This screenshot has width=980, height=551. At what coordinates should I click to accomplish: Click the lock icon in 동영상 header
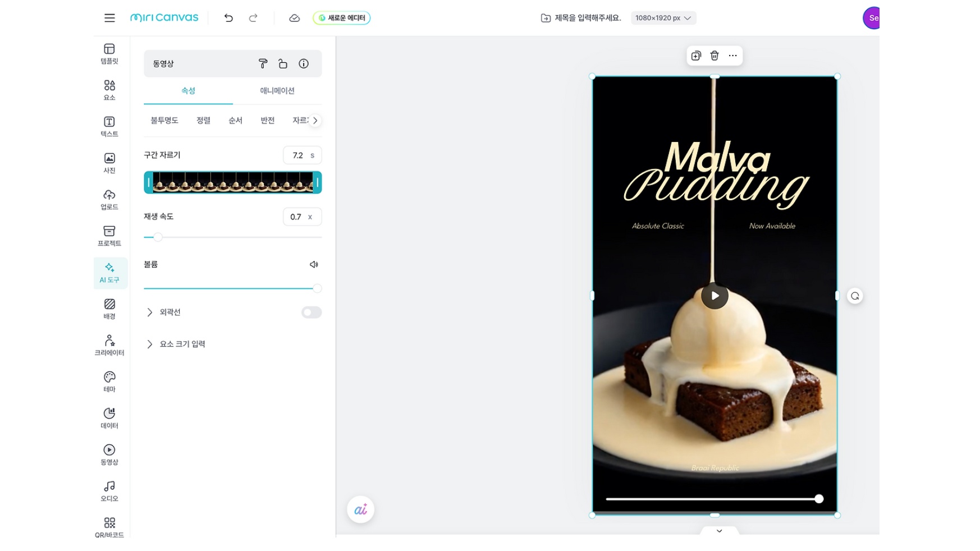(283, 63)
